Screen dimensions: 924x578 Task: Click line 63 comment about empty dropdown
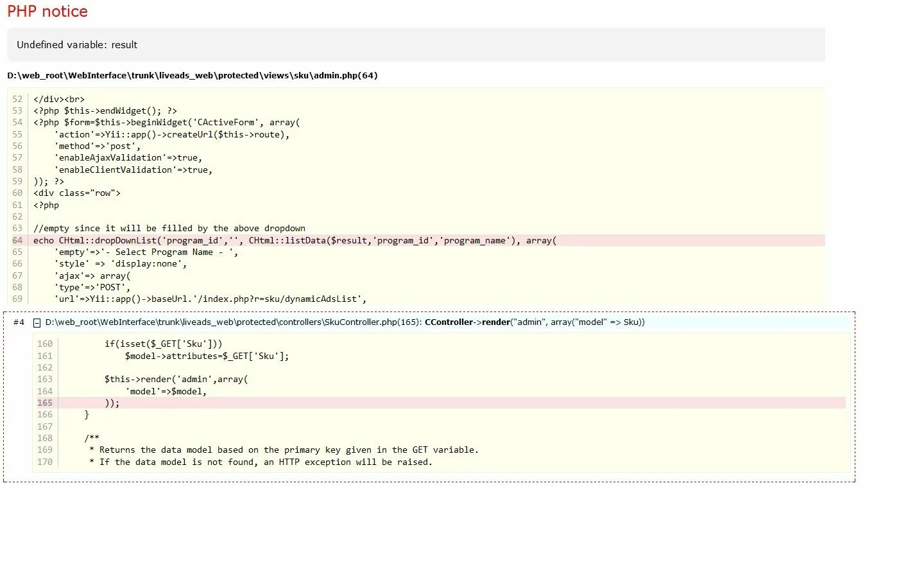(169, 229)
